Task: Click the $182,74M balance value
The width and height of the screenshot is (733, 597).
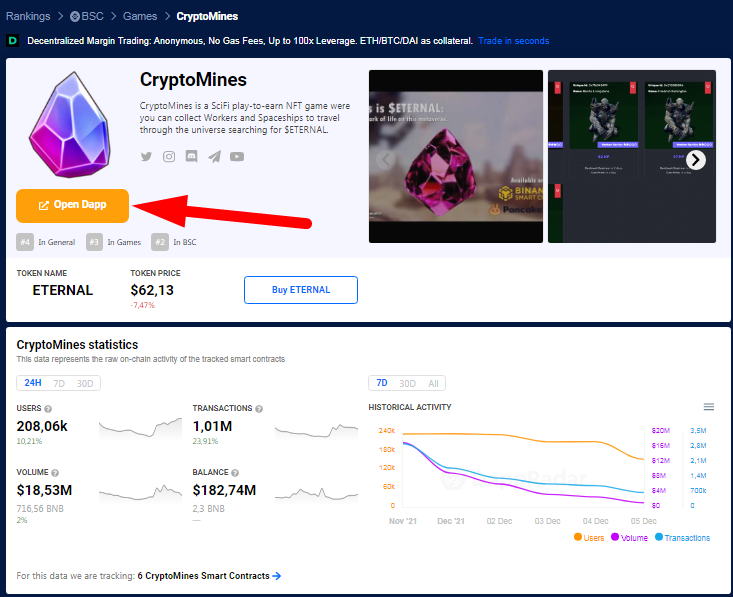Action: (x=224, y=490)
